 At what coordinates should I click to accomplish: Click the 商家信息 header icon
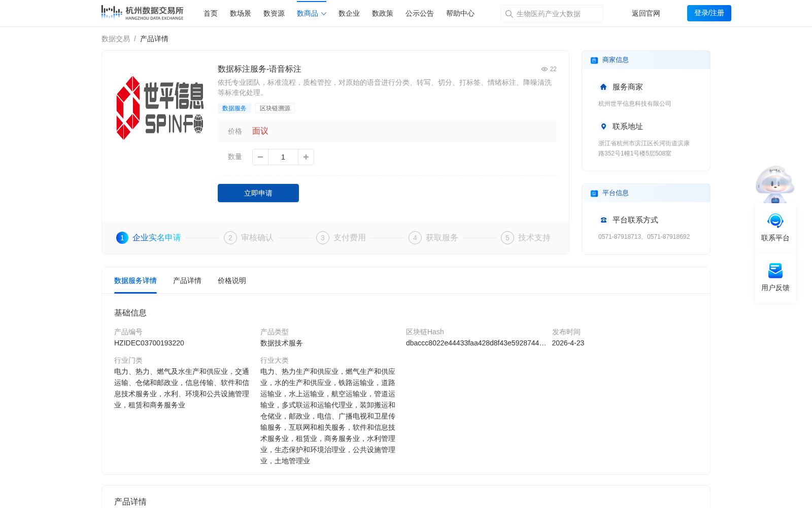(x=594, y=60)
